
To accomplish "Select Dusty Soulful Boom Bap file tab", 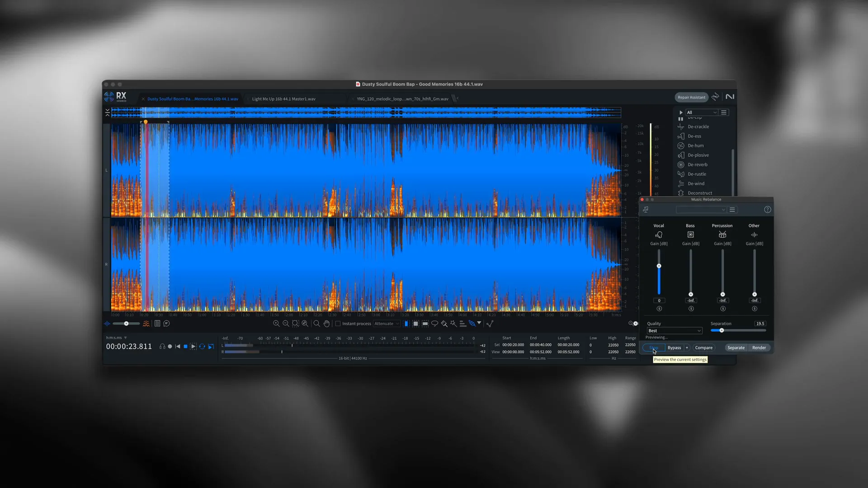I will 193,99.
